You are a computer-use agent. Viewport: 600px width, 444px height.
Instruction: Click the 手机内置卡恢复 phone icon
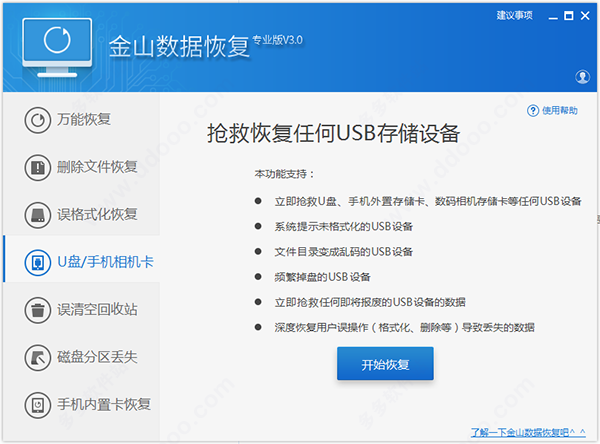(x=38, y=405)
